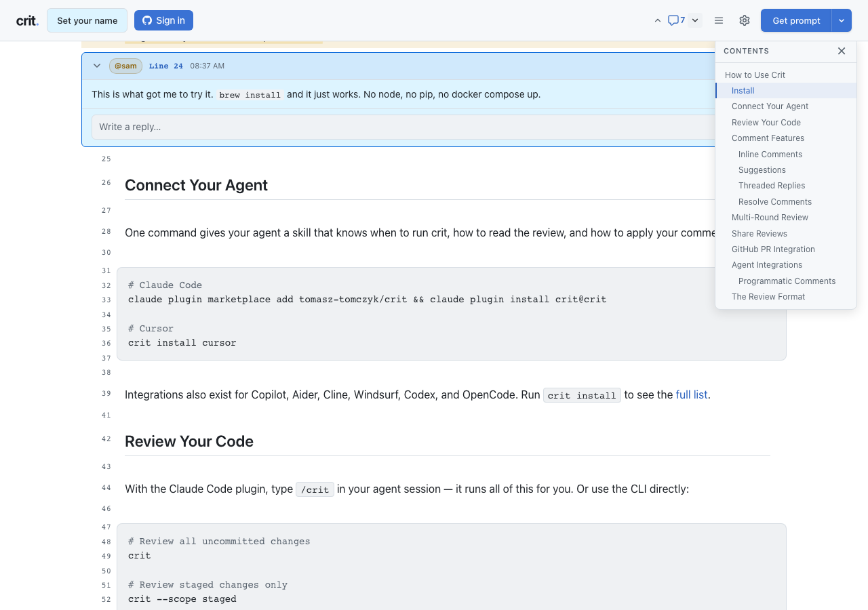Open the Set your name button
Image resolution: width=868 pixels, height=610 pixels.
coord(87,20)
